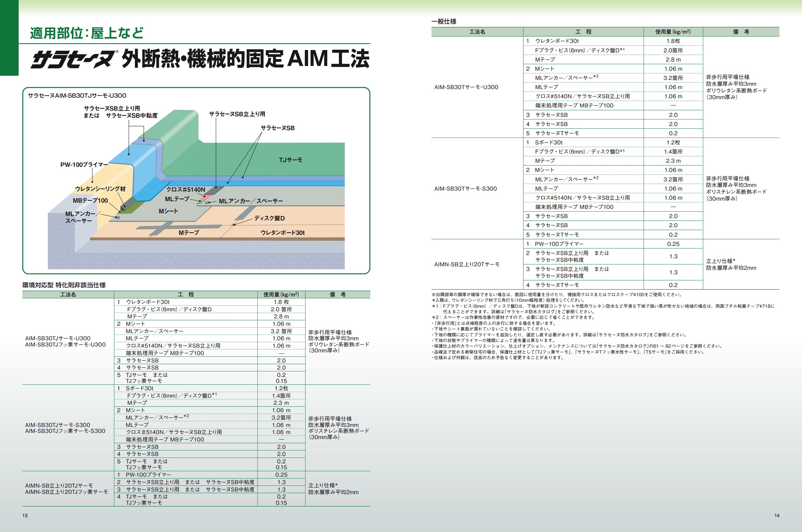Image resolution: width=802 pixels, height=532 pixels.
Task: Click the title '外断熱・機械的固定 AIM工法'
Action: (x=245, y=59)
